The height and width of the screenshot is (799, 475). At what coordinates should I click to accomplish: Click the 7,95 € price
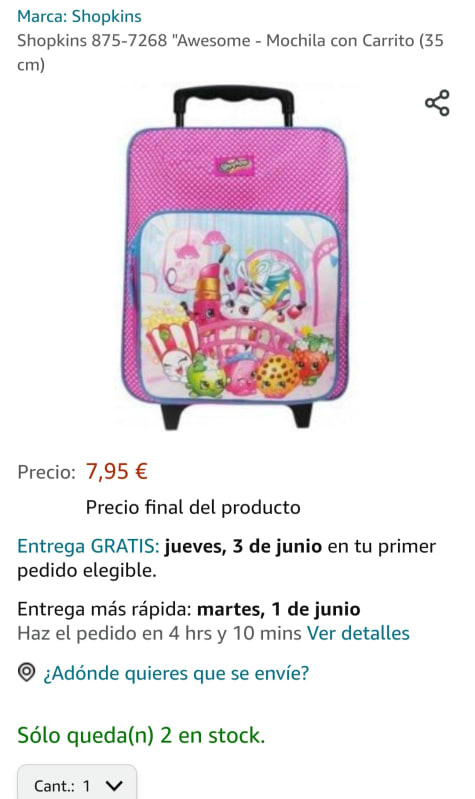(117, 471)
